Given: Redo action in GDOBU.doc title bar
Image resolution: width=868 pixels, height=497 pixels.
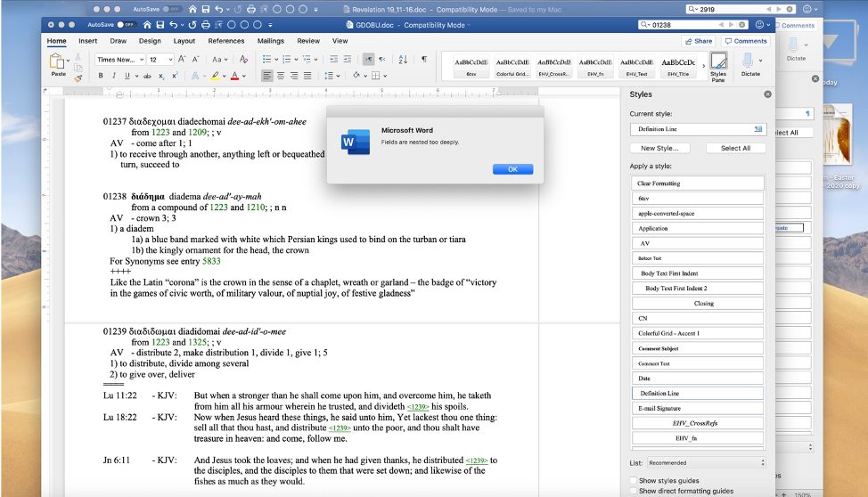Looking at the screenshot, I should (x=192, y=25).
